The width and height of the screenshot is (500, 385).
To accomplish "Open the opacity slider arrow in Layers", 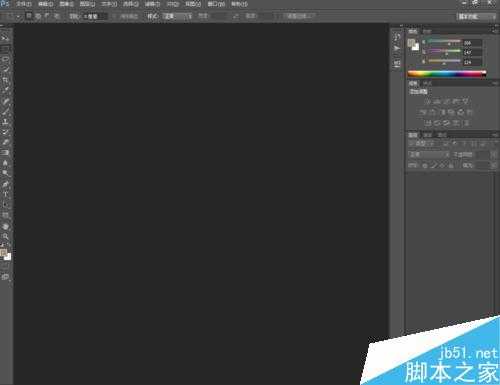I will click(493, 155).
